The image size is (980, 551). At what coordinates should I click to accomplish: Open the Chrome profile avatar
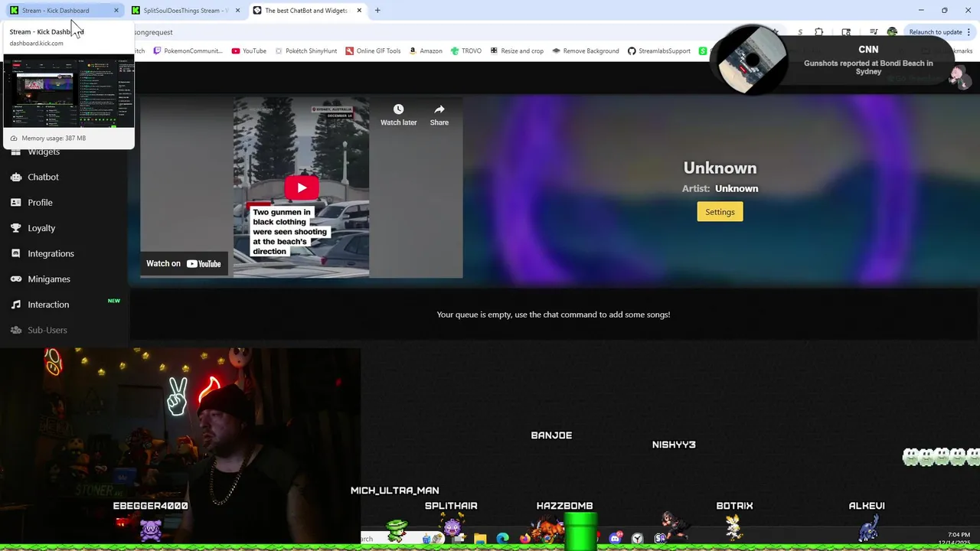pyautogui.click(x=892, y=32)
